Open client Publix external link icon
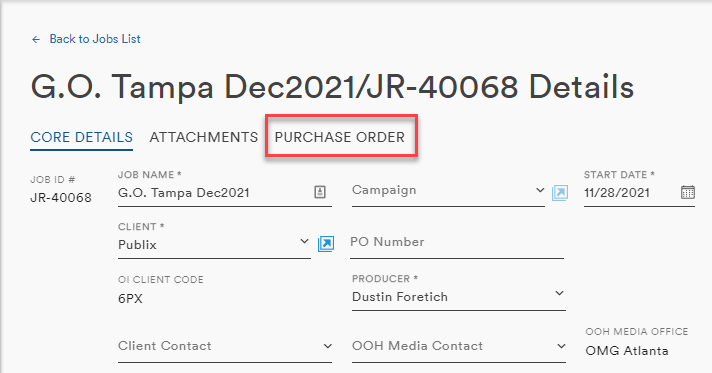Image resolution: width=712 pixels, height=373 pixels. (x=326, y=244)
